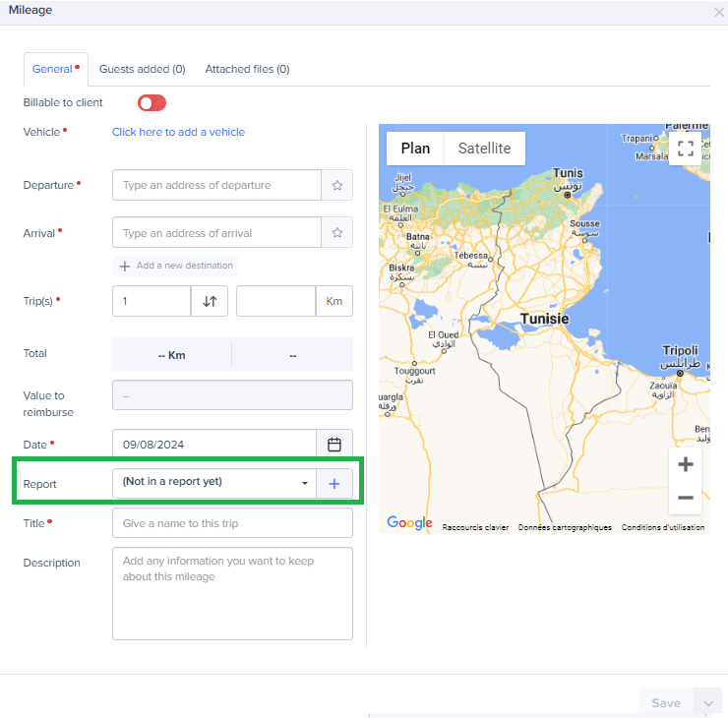Zoom out on the map
The height and width of the screenshot is (718, 728).
tap(686, 498)
